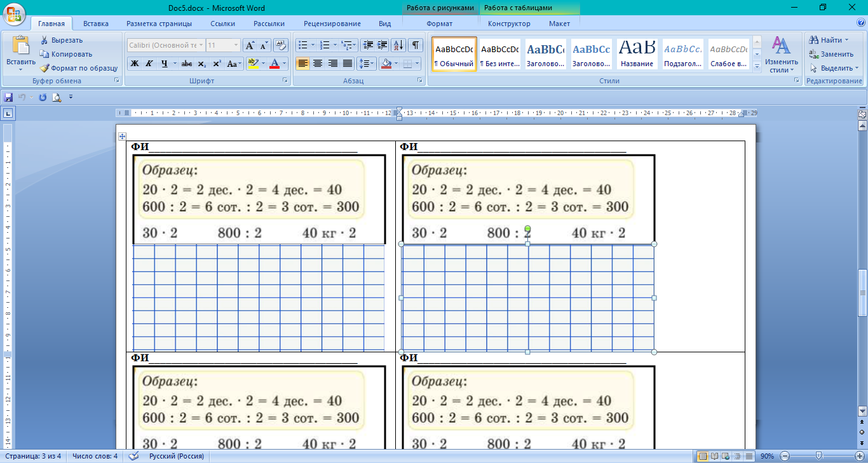Justify the paragraph text
This screenshot has width=868, height=463.
[348, 64]
